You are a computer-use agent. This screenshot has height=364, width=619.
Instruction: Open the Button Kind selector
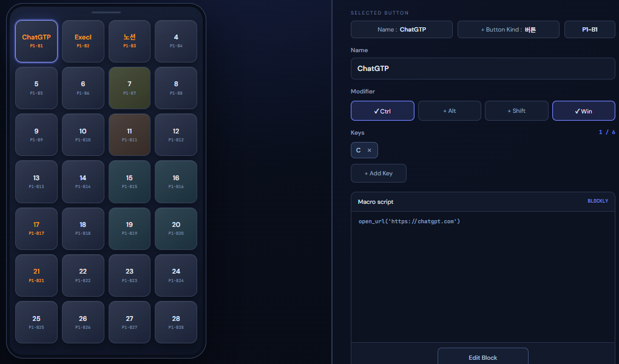(509, 30)
